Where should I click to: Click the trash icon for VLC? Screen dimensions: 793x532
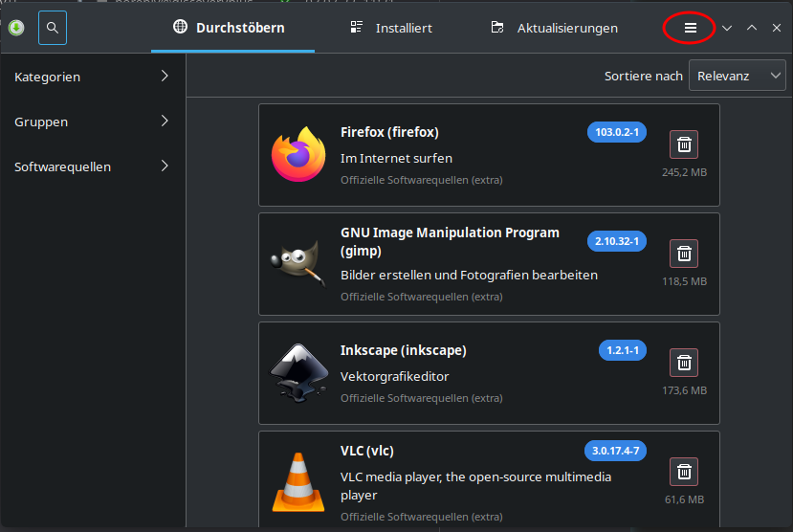tap(684, 472)
